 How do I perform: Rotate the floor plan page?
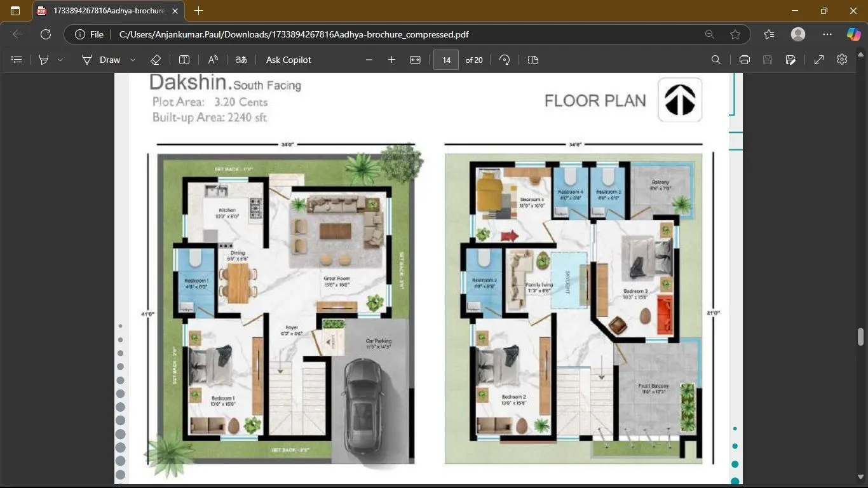tap(504, 60)
